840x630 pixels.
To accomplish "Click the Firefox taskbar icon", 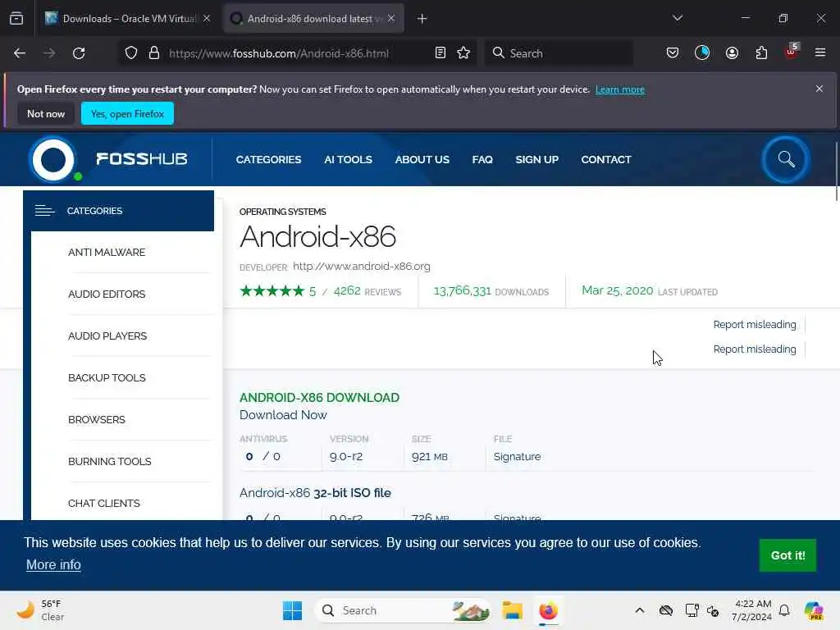I will (548, 610).
